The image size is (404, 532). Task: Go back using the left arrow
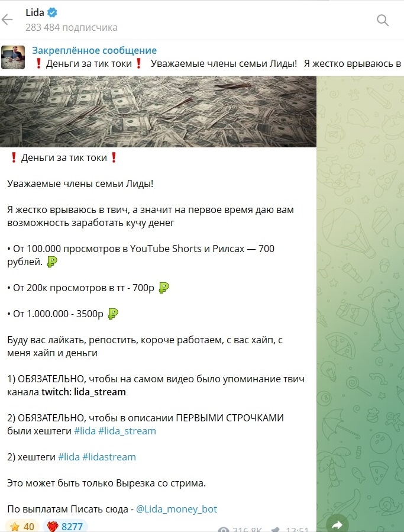click(x=7, y=20)
